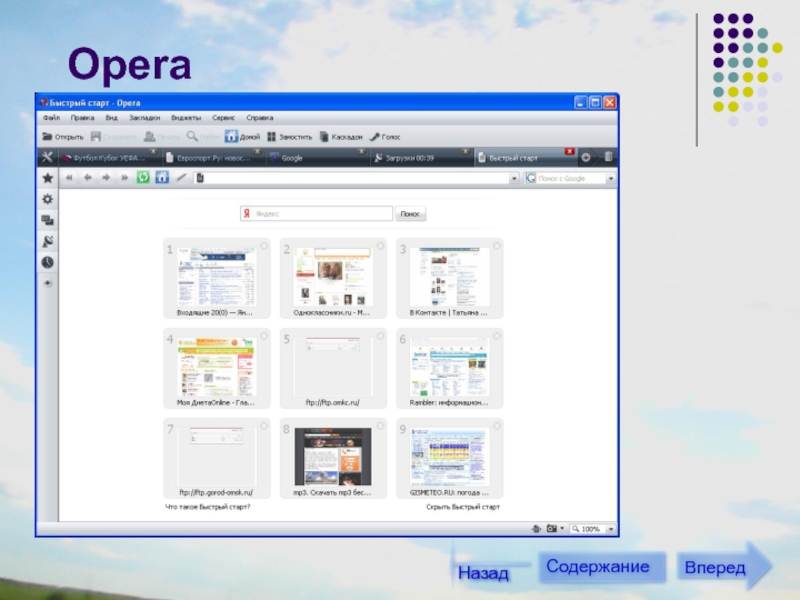
Task: Click the Яндекс search input field
Action: tap(316, 214)
